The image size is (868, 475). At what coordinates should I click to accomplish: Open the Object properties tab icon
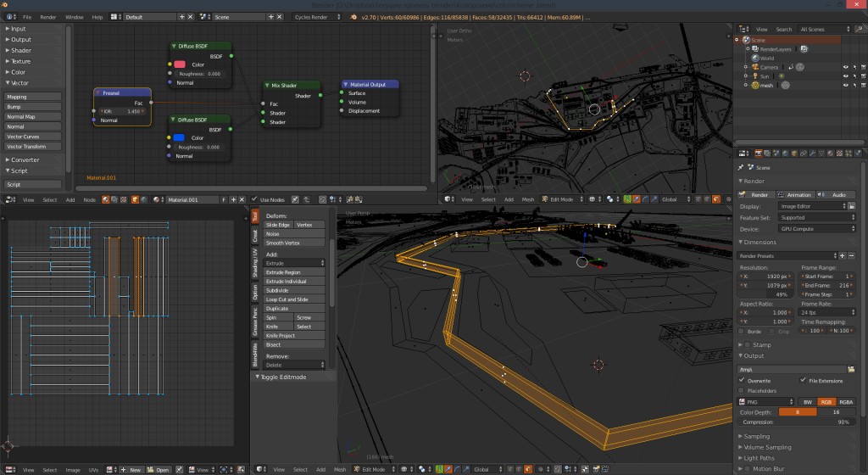(794, 154)
